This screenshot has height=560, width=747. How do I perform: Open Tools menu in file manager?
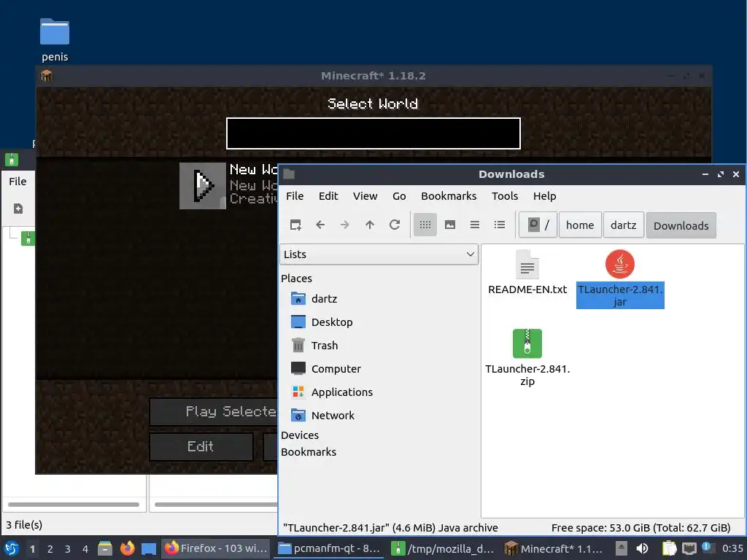[x=505, y=196]
